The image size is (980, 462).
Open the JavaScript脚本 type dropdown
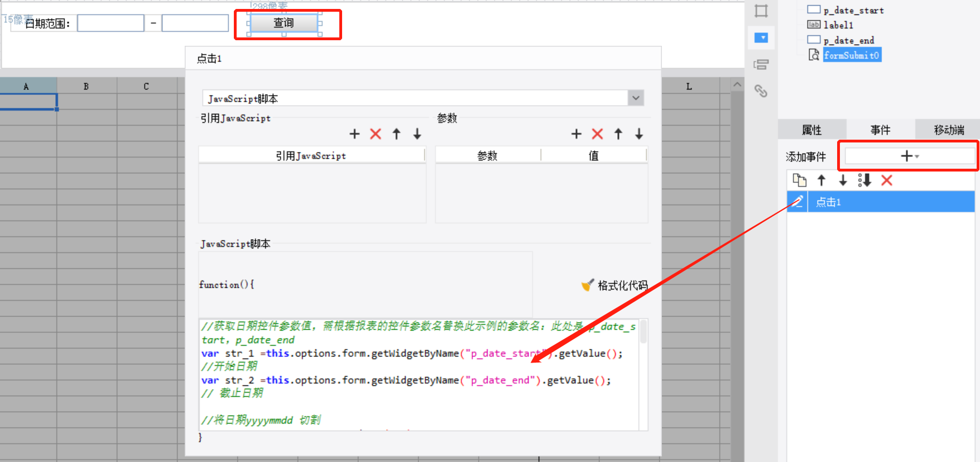[636, 98]
